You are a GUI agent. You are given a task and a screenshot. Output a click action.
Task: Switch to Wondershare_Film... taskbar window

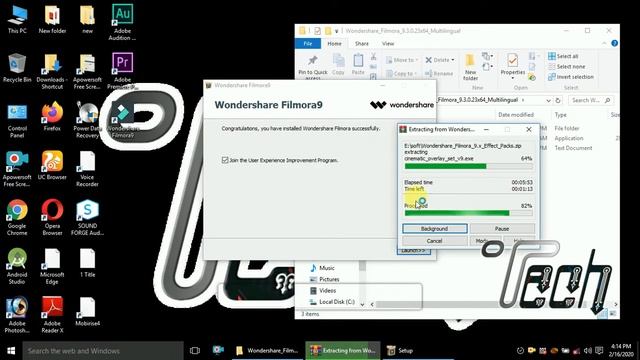pyautogui.click(x=268, y=351)
